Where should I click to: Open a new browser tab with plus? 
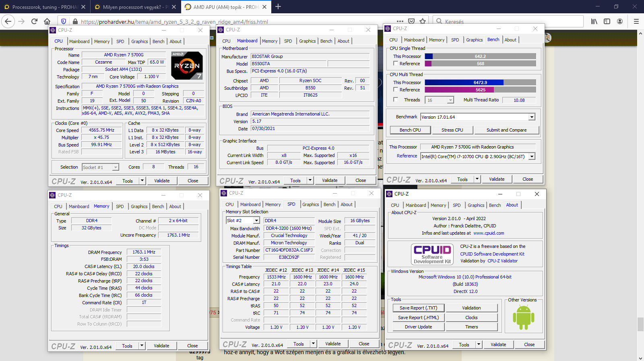tap(278, 6)
